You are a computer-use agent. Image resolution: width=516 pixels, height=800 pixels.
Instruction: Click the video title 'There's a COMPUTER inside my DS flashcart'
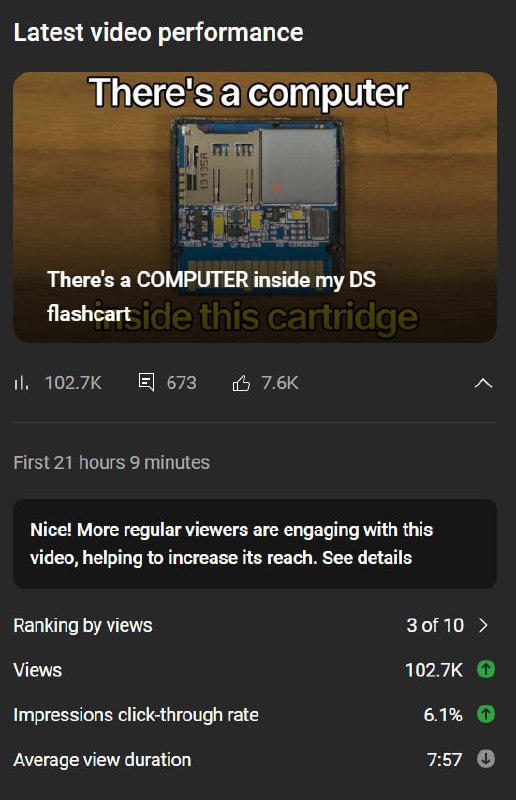click(x=211, y=296)
